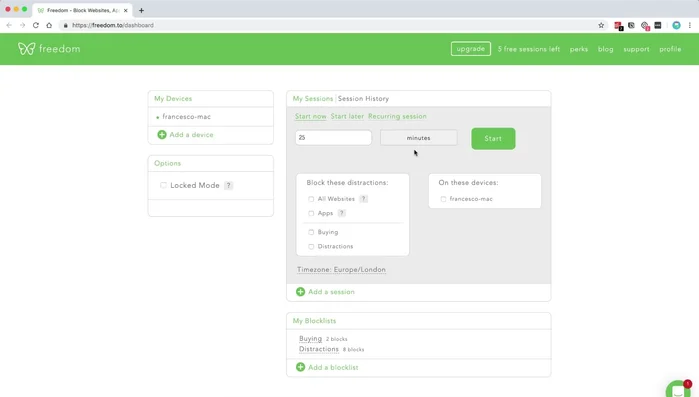Switch to the Session History tab
Image resolution: width=699 pixels, height=397 pixels.
[x=363, y=98]
